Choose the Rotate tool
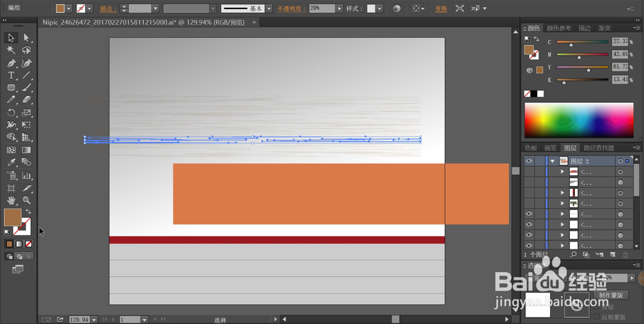Image resolution: width=644 pixels, height=324 pixels. point(11,113)
